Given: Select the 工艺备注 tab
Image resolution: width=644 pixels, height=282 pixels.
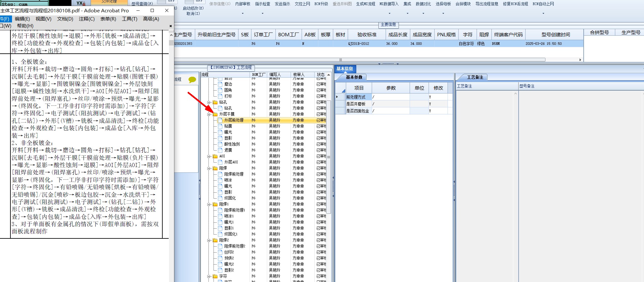Looking at the screenshot, I should pos(475,77).
